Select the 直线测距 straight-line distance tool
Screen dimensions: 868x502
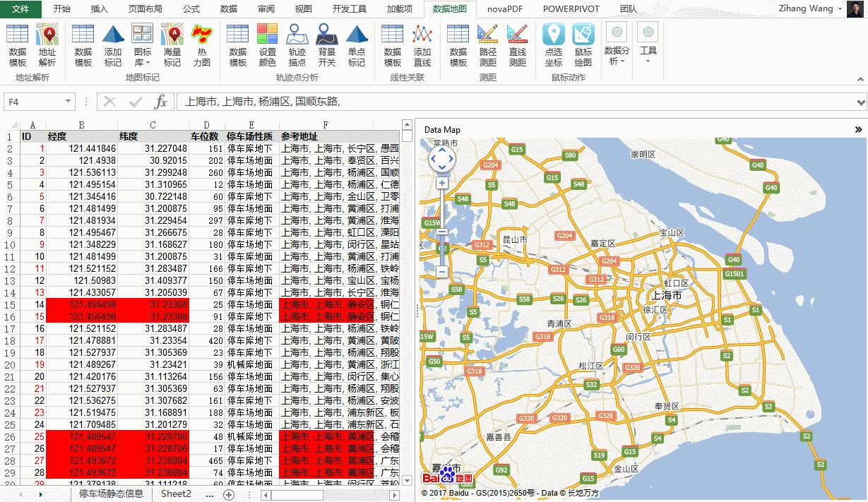click(518, 45)
